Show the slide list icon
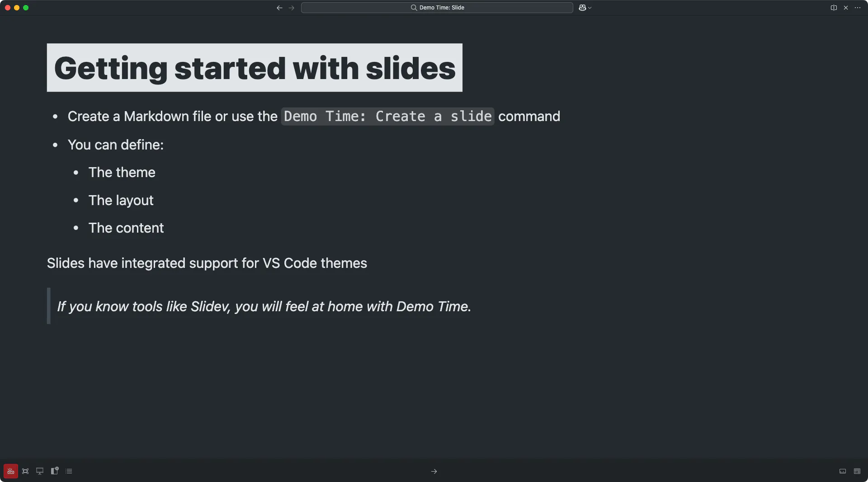This screenshot has width=868, height=482. tap(69, 471)
